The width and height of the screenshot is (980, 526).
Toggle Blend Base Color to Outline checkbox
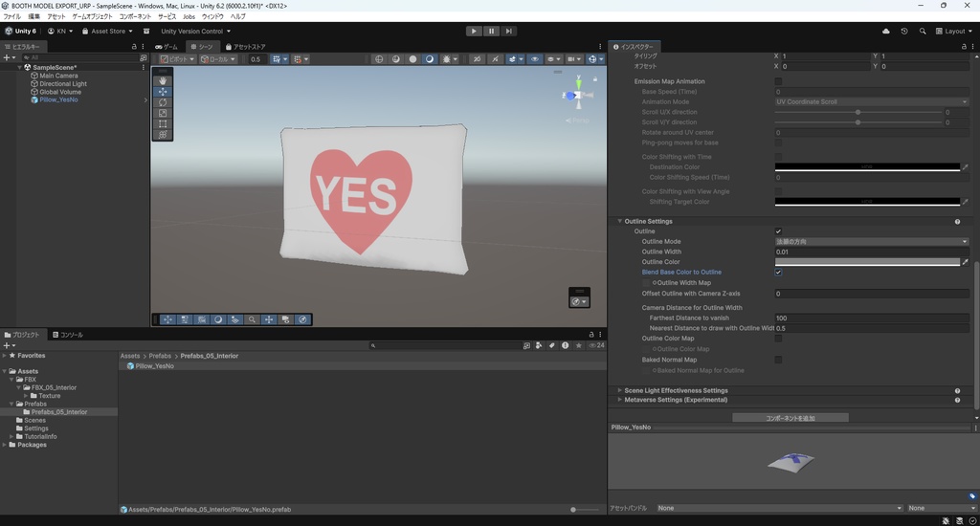[778, 273]
